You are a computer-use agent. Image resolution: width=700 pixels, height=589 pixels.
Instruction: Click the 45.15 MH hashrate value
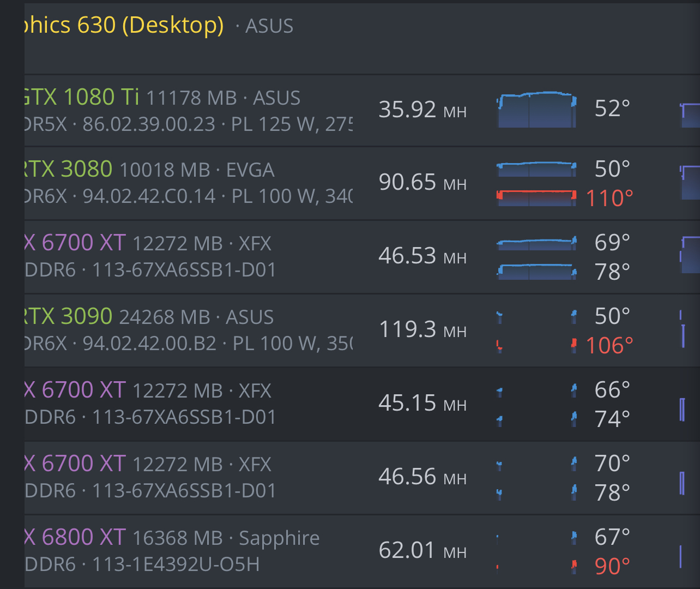point(423,403)
